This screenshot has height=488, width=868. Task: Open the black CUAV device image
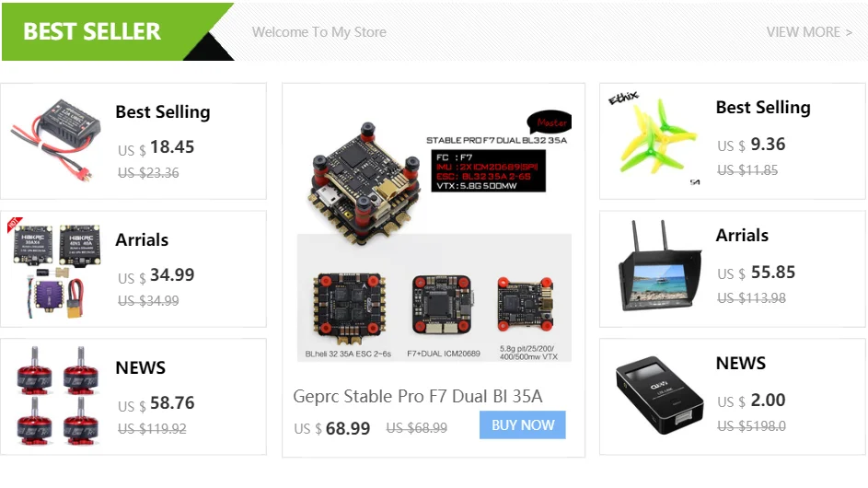[660, 395]
